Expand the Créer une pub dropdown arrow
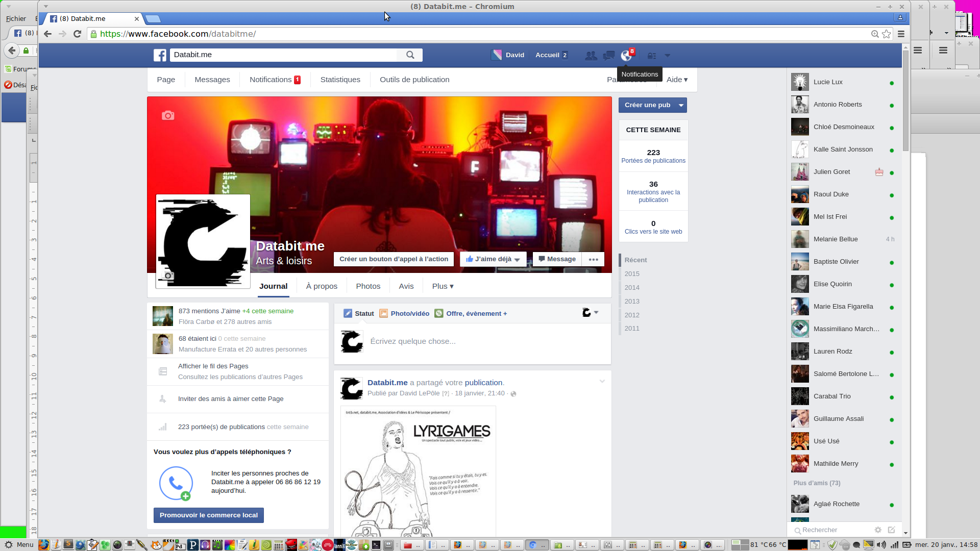Image resolution: width=980 pixels, height=551 pixels. [x=681, y=105]
